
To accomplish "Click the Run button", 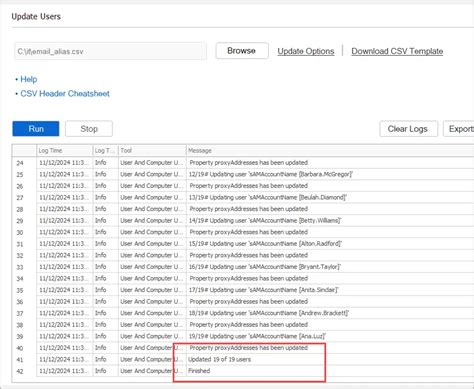I will (36, 129).
